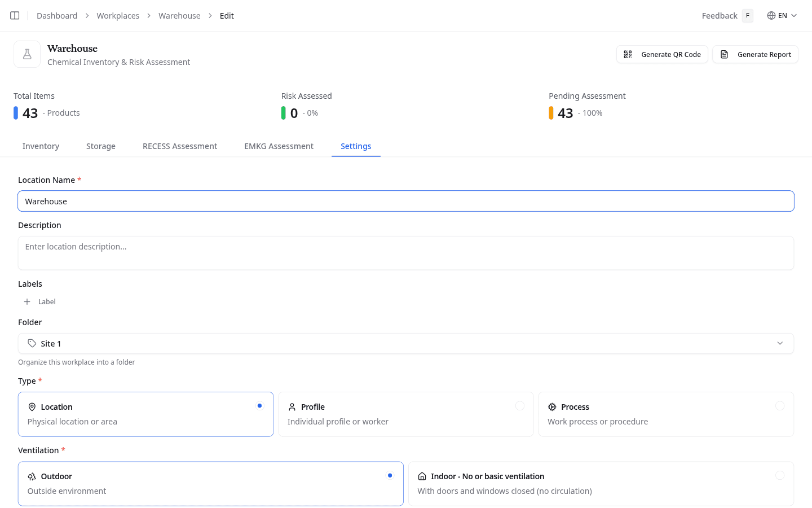The height and width of the screenshot is (508, 812).
Task: Choose Indoor - No or basic ventilation
Action: pyautogui.click(x=779, y=475)
